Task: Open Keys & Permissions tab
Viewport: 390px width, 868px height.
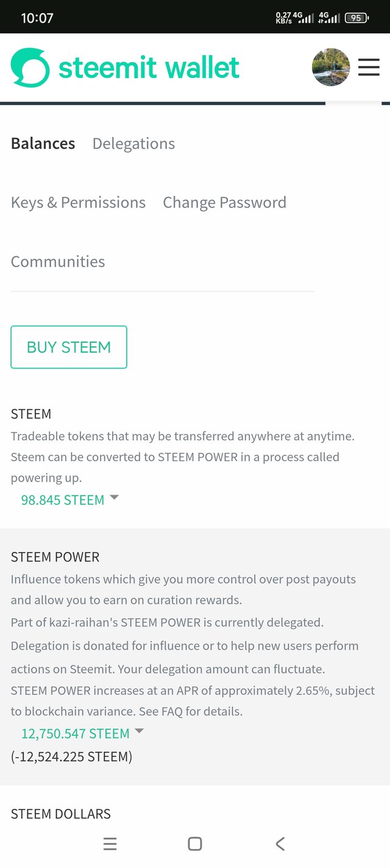Action: point(78,203)
